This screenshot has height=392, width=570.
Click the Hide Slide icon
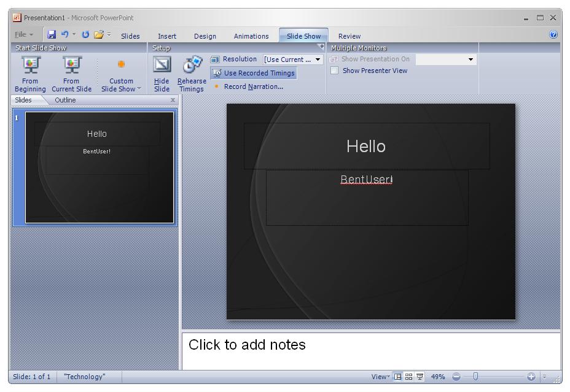click(162, 64)
